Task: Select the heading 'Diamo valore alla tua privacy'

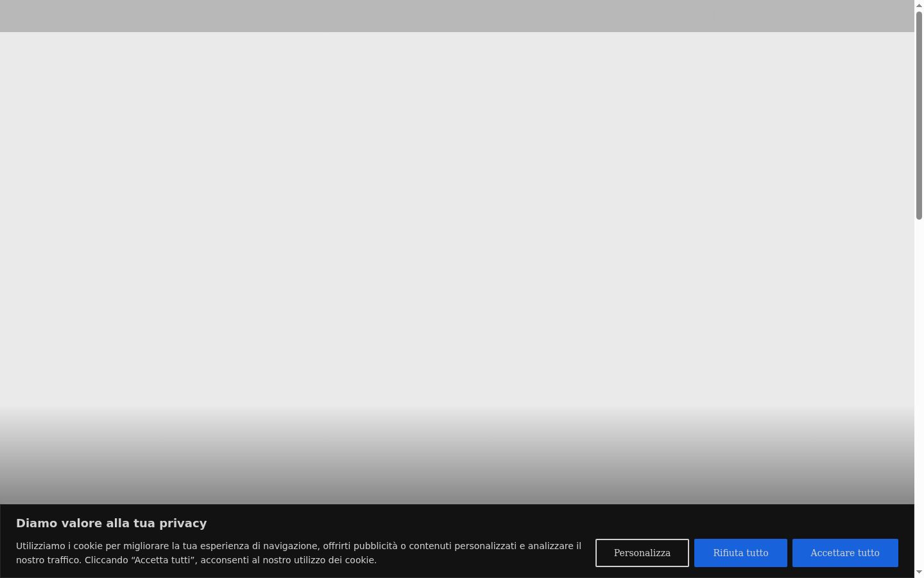Action: [x=112, y=523]
